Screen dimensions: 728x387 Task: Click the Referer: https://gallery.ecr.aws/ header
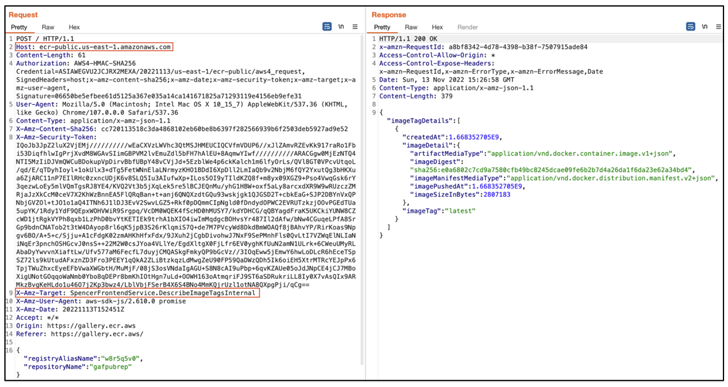click(80, 334)
